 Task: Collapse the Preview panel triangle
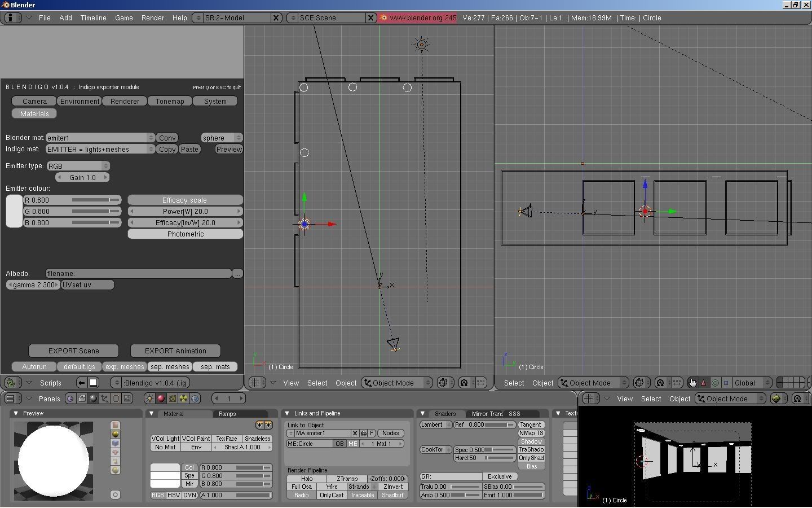(16, 413)
